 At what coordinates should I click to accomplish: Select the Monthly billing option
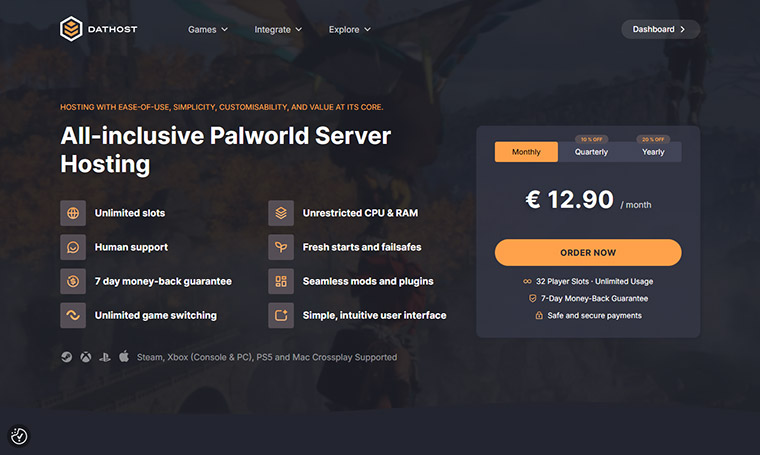526,152
